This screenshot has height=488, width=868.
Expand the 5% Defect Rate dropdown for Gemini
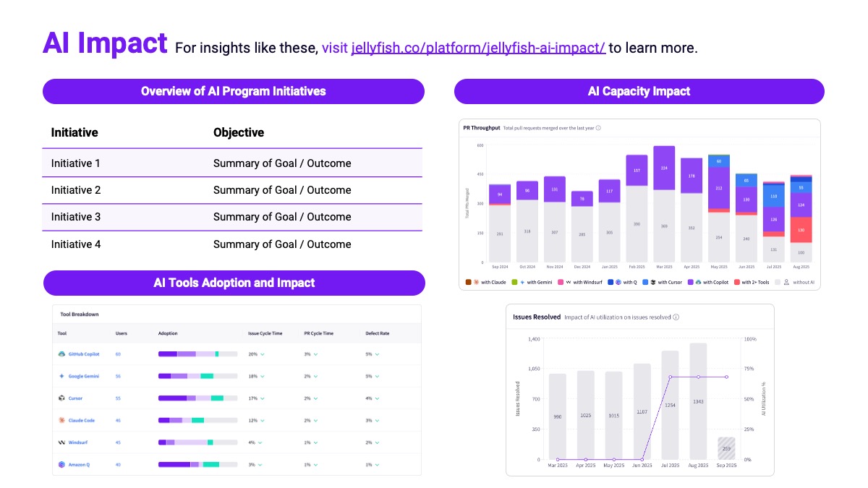[x=373, y=376]
